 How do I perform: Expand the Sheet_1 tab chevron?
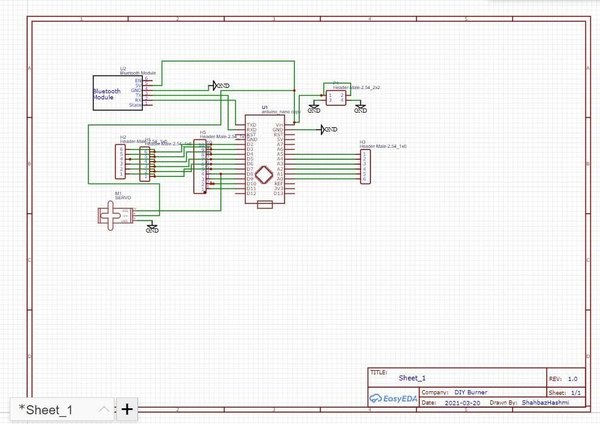coord(103,410)
